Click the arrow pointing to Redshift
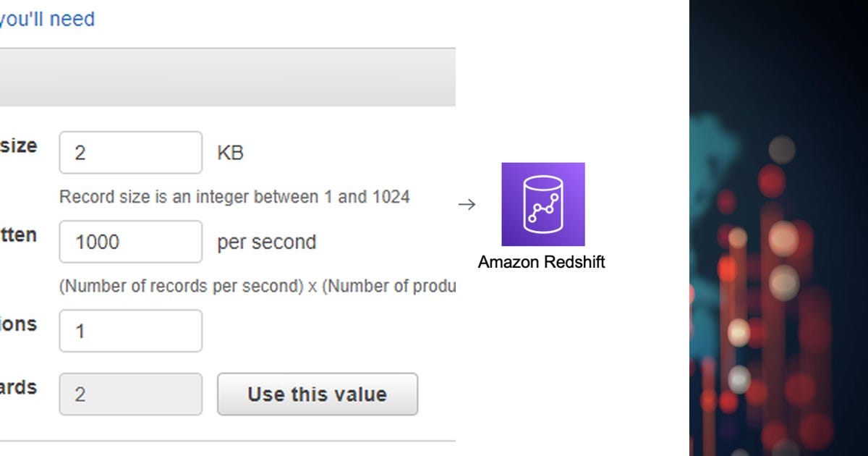Screen dimensions: 868x456 click(467, 205)
